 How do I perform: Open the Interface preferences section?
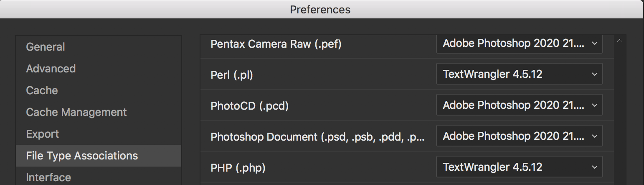point(48,177)
